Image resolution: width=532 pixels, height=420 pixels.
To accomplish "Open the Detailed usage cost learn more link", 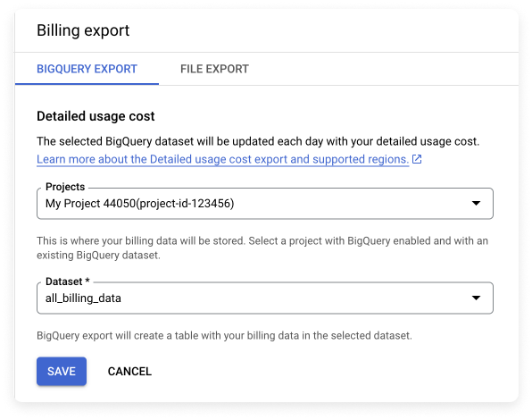I will pos(222,159).
